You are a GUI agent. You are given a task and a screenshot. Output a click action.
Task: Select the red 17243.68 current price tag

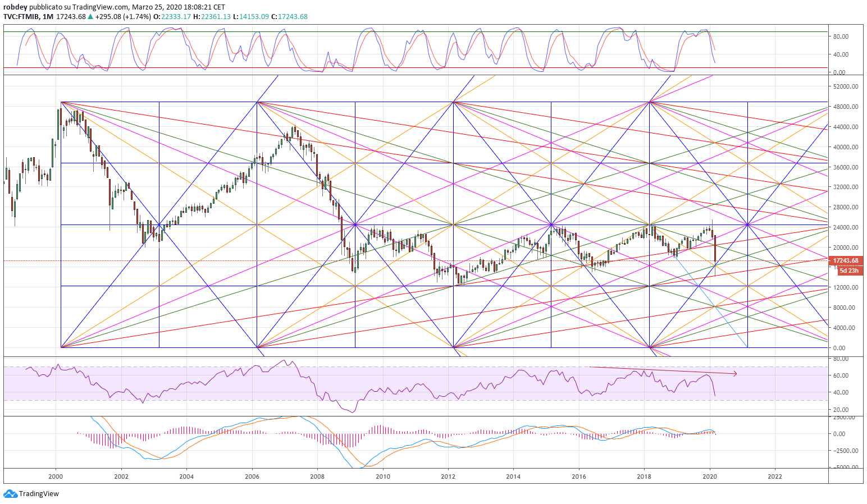click(846, 261)
